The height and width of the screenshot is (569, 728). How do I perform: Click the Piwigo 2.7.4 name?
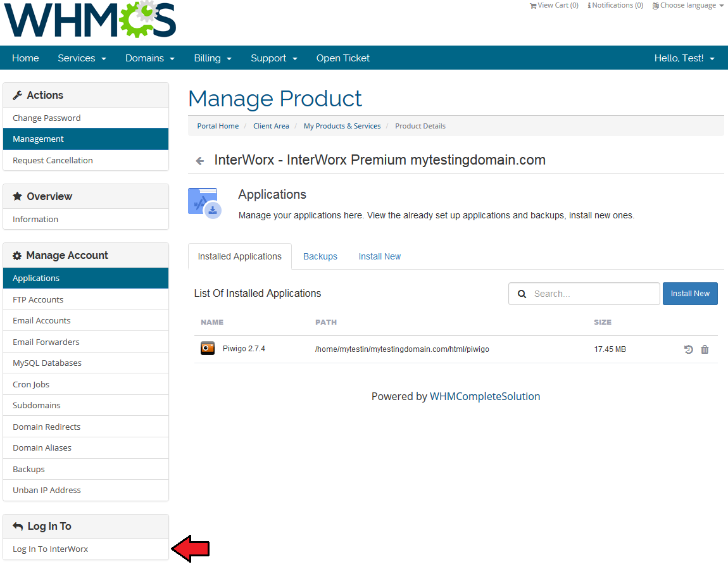coord(244,349)
